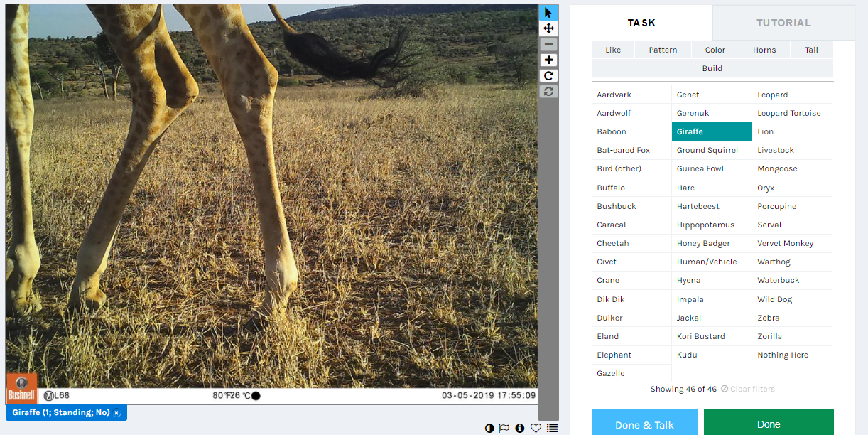Choose Genet from species list
Screen dimensions: 868x435
click(x=712, y=95)
